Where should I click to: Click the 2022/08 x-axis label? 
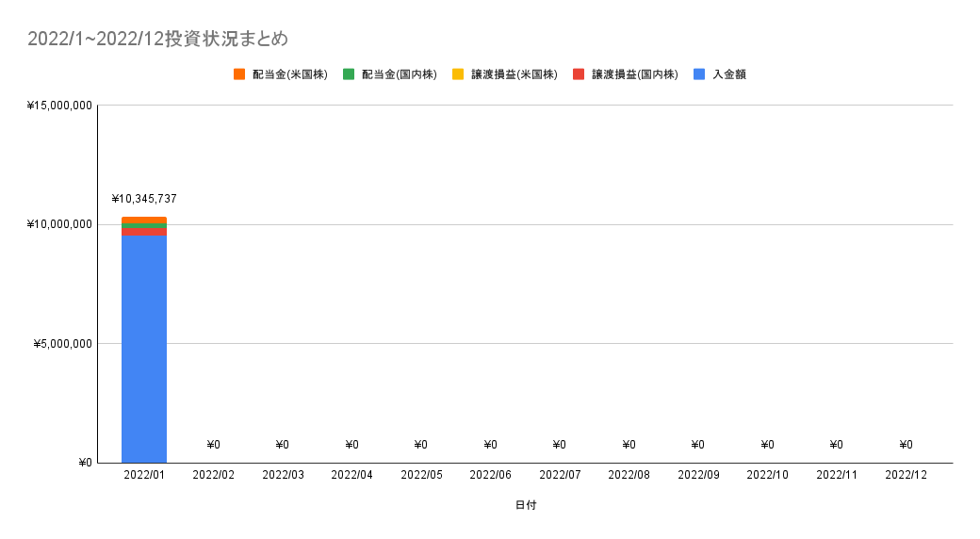629,475
